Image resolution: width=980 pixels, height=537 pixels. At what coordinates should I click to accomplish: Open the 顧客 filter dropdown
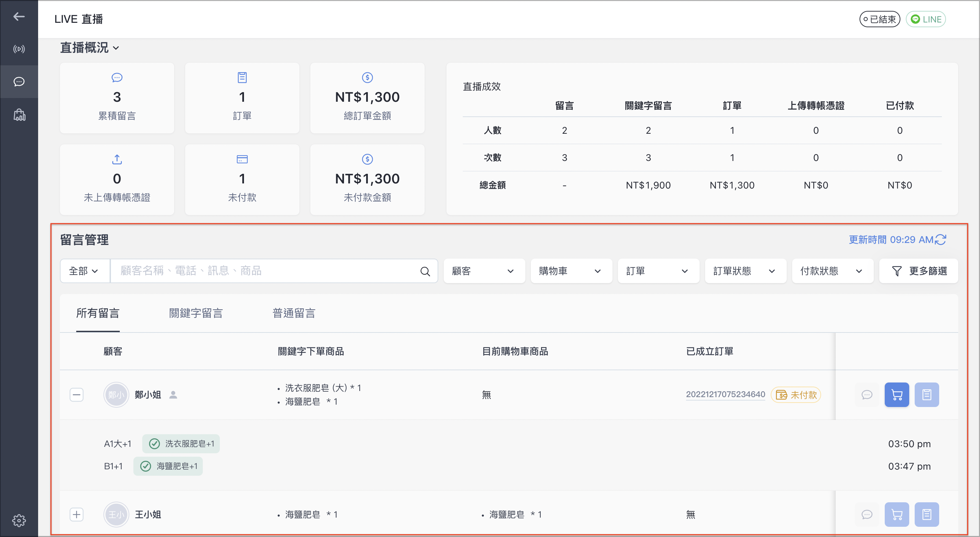tap(484, 271)
